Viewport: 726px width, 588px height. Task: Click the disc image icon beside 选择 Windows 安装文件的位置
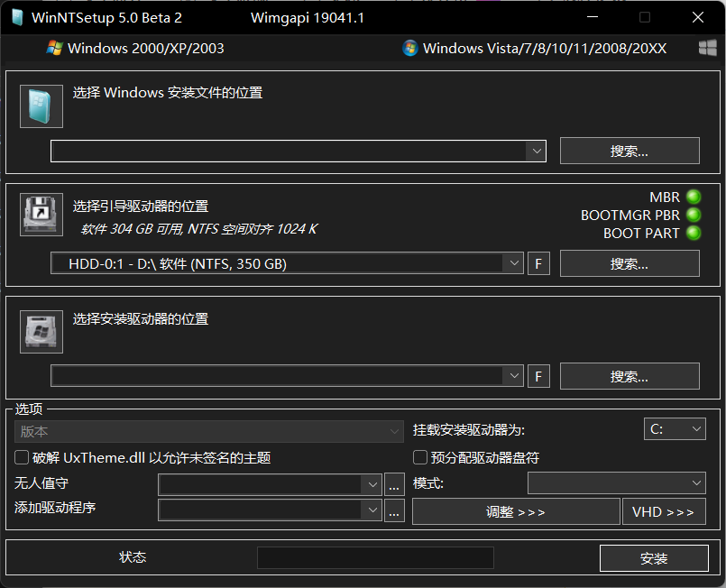(41, 106)
